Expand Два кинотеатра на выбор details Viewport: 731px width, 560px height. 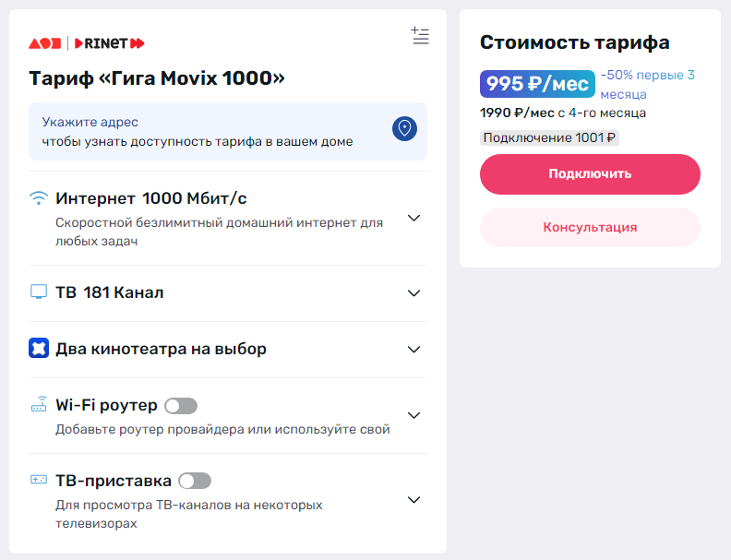413,350
